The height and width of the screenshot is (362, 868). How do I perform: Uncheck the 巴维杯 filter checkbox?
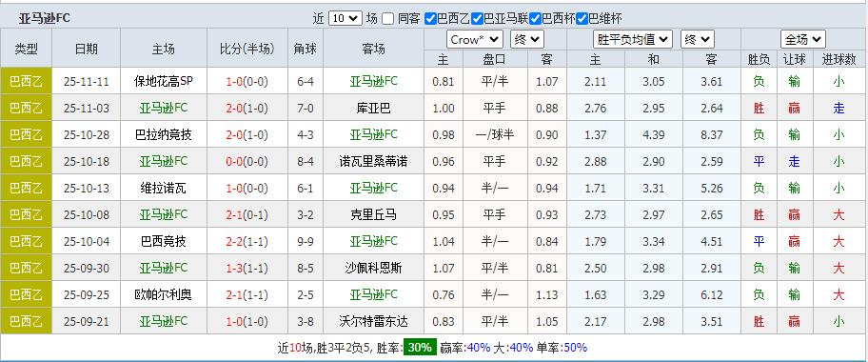pyautogui.click(x=582, y=19)
